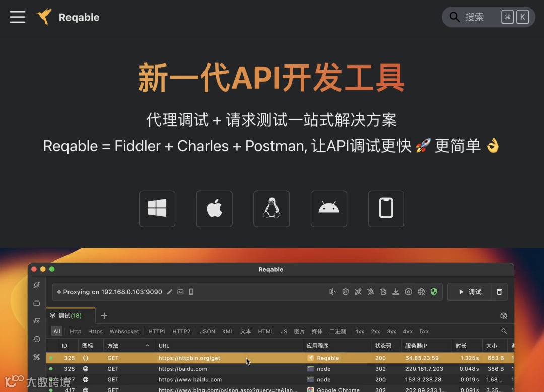Click the Proxying on 192.168.0.103:9090 label
Screen dimensions: 544x392
click(x=112, y=292)
